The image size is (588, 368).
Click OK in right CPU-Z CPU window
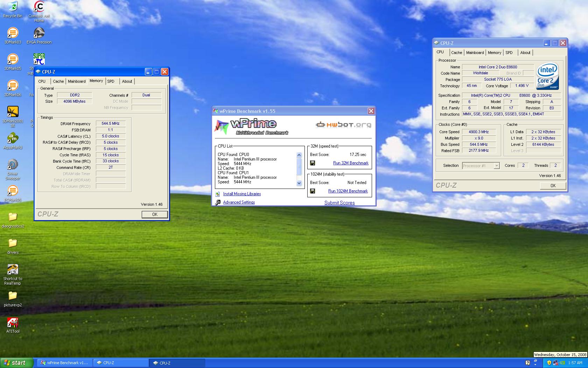(x=553, y=186)
